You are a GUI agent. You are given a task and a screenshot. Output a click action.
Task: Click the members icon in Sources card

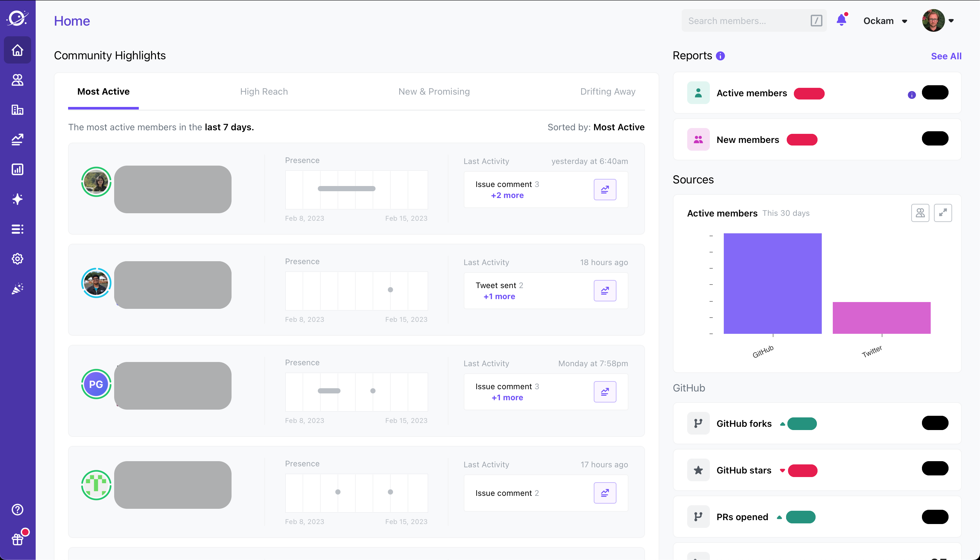[920, 213]
